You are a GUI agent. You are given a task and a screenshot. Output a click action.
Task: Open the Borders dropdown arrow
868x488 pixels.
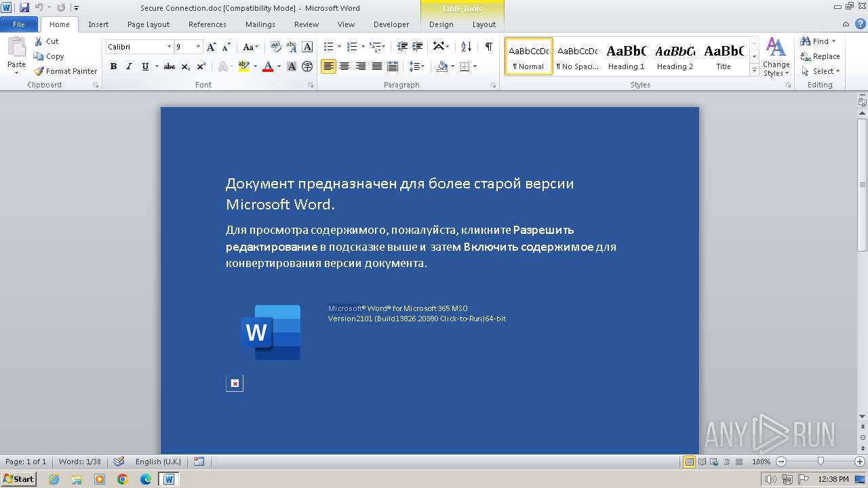click(475, 66)
